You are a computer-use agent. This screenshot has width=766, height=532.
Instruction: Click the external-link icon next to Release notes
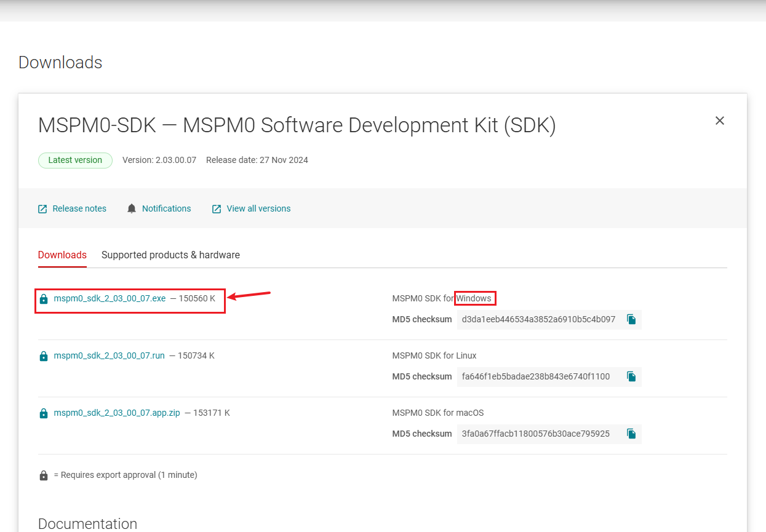click(42, 209)
